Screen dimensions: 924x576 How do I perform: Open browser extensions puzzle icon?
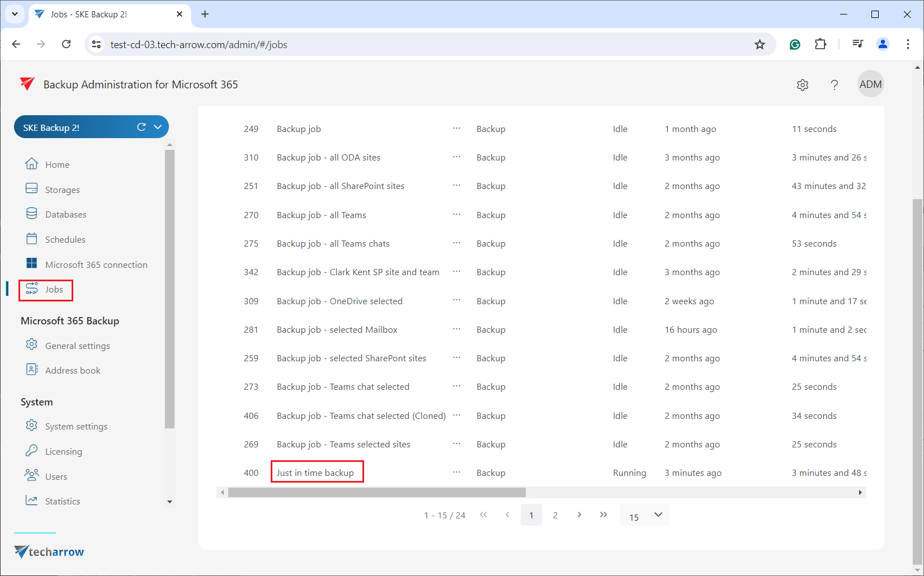coord(821,44)
